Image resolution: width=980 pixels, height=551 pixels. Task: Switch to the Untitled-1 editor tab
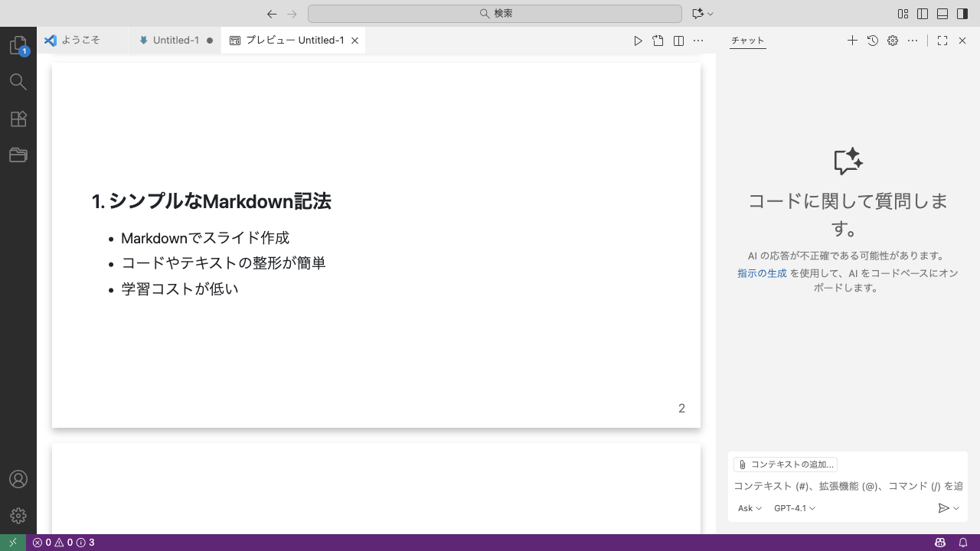point(175,41)
